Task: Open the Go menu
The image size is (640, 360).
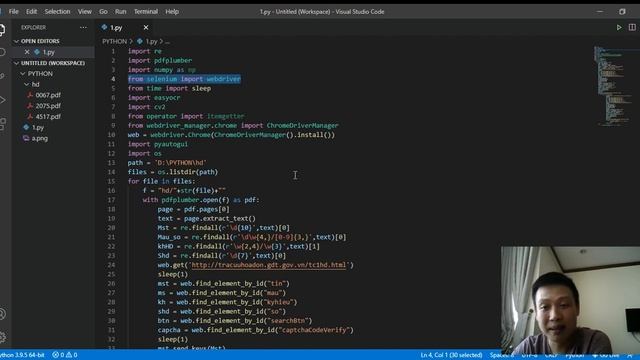Action: point(103,11)
